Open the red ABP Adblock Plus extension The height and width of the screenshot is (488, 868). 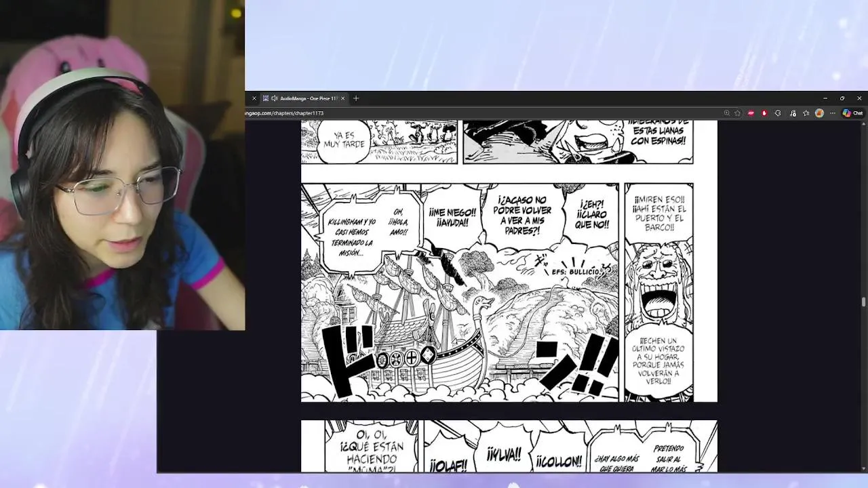751,113
